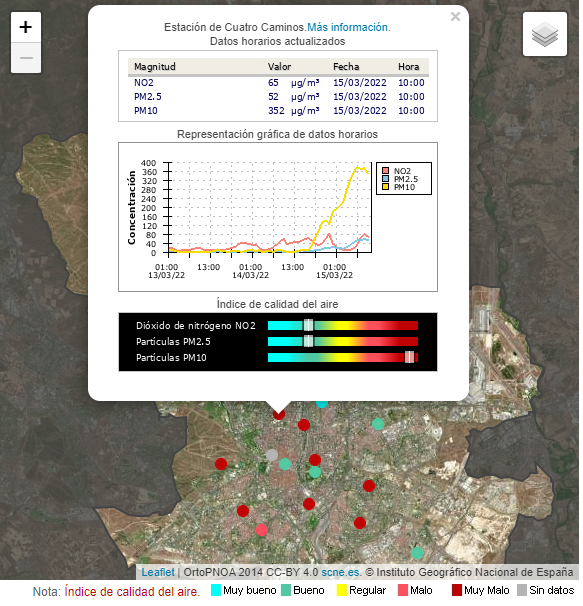Click the PM2.5 air quality index indicator
The height and width of the screenshot is (606, 583).
pos(308,341)
